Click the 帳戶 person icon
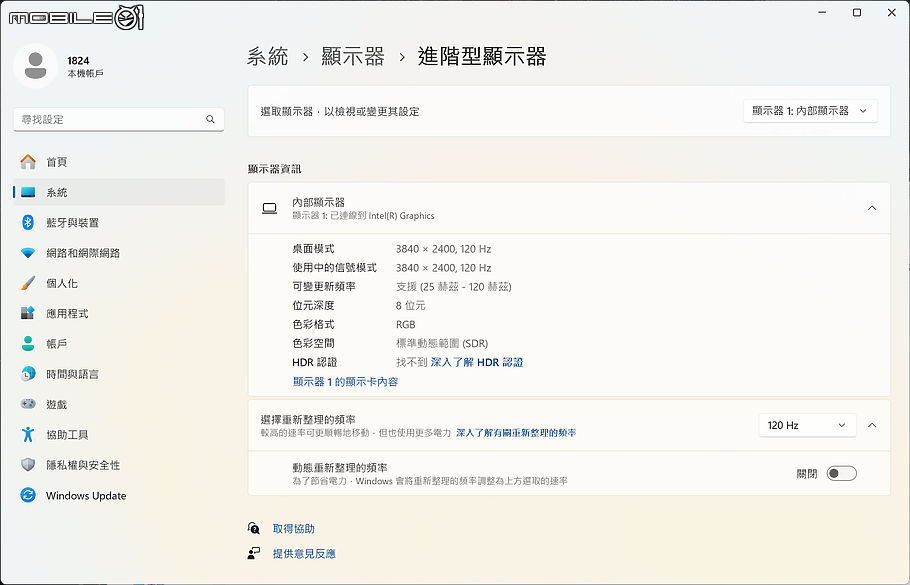Viewport: 910px width, 585px height. coord(28,344)
